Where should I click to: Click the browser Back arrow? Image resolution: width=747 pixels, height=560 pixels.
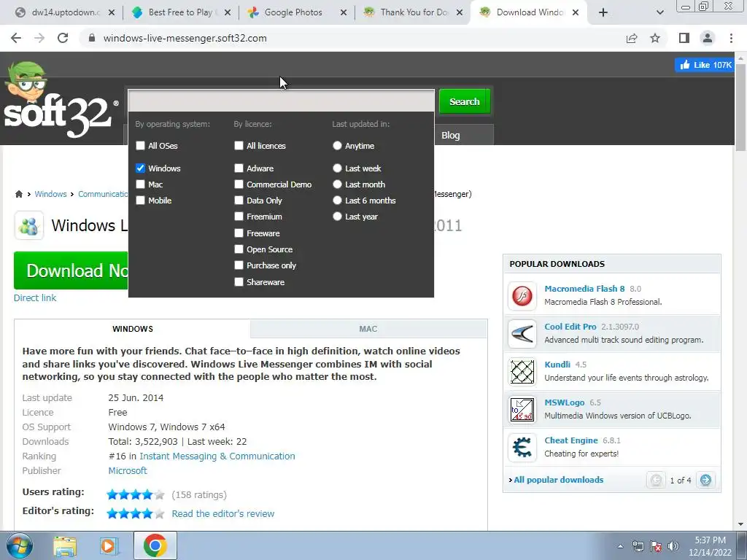click(x=16, y=38)
